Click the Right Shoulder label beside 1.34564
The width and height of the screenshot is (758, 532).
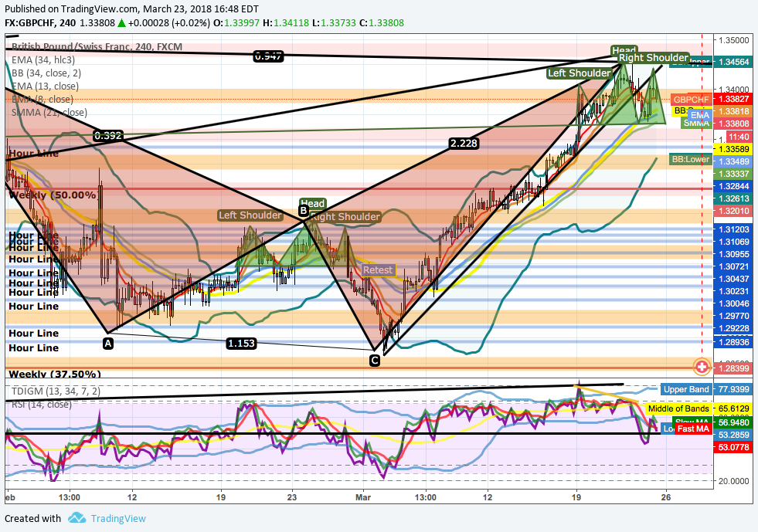654,57
